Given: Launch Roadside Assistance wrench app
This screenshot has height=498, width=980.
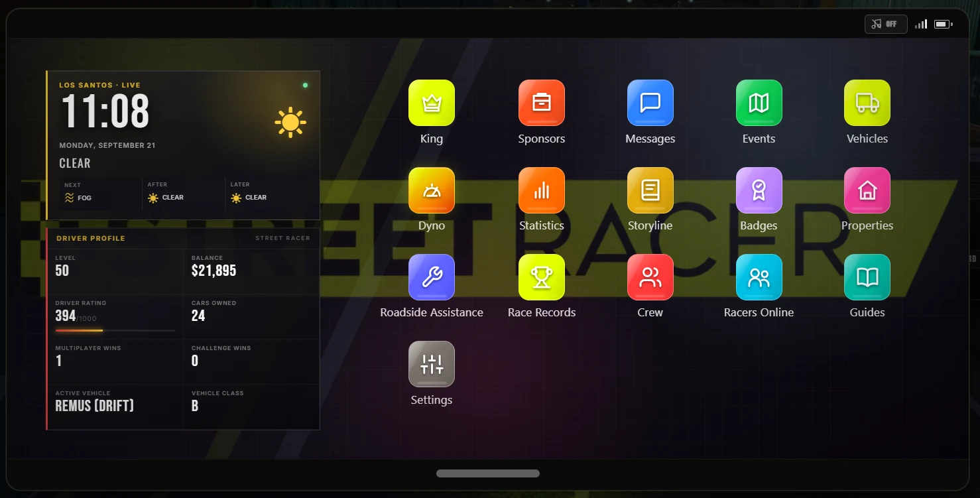Looking at the screenshot, I should pyautogui.click(x=432, y=277).
